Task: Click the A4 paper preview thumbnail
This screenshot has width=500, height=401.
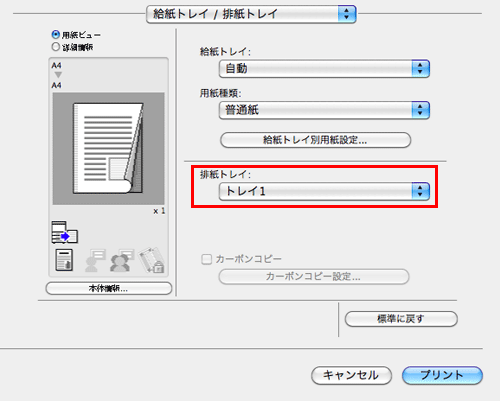Action: (x=108, y=149)
